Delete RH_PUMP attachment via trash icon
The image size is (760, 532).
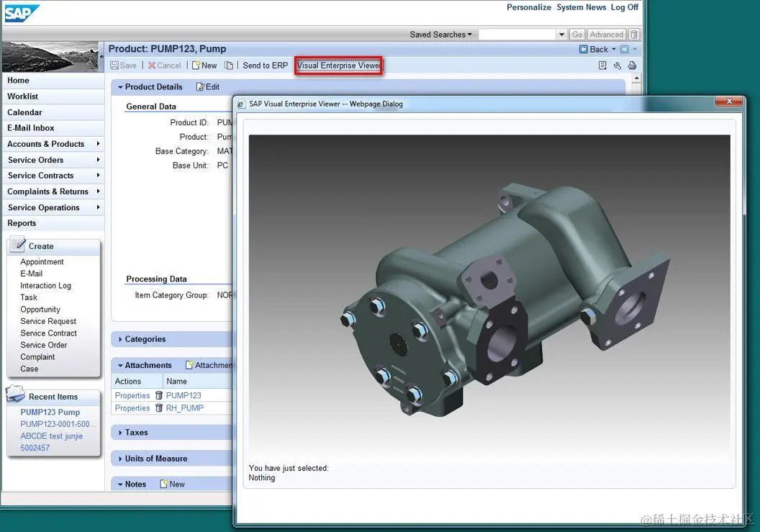coord(158,408)
